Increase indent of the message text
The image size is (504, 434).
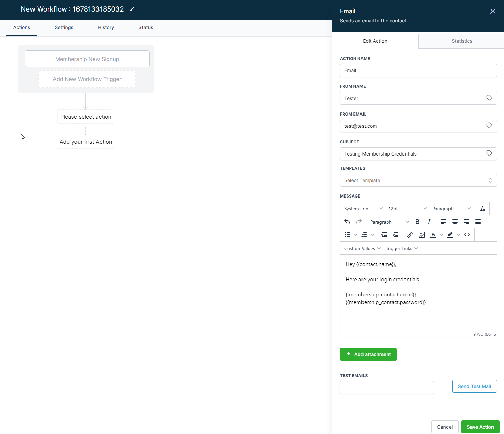pyautogui.click(x=395, y=235)
